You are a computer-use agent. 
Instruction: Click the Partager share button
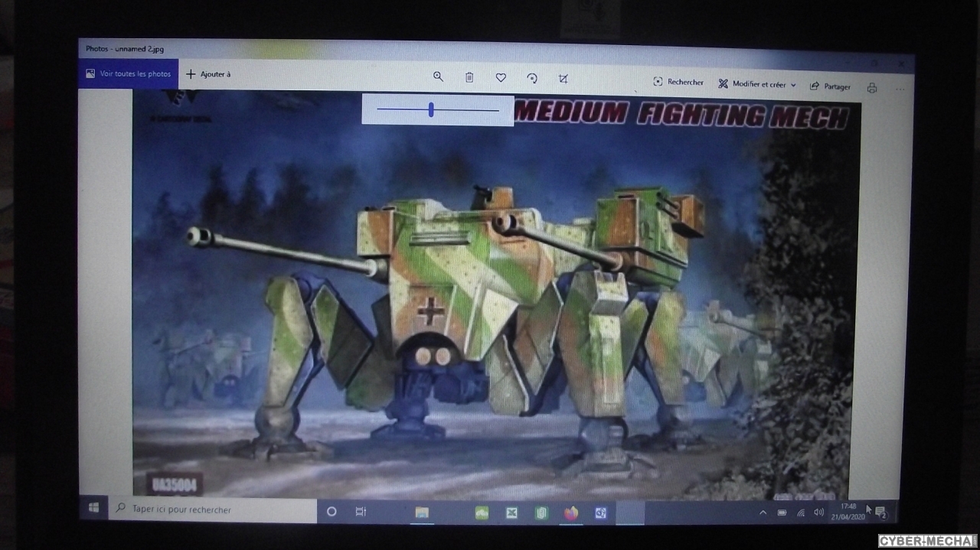[830, 86]
